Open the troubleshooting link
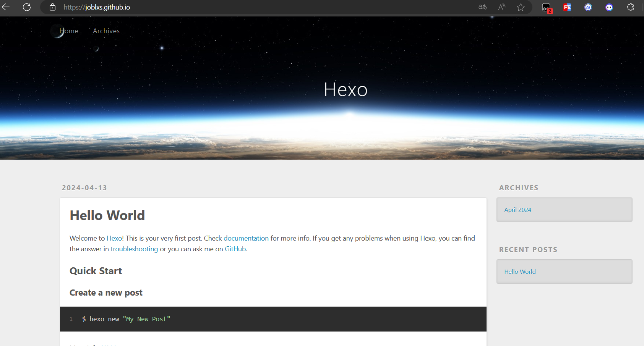Image resolution: width=644 pixels, height=346 pixels. tap(134, 249)
